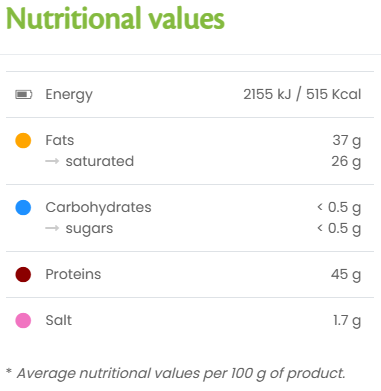381x391 pixels.
Task: Click the 26 g saturated value
Action: pyautogui.click(x=346, y=162)
